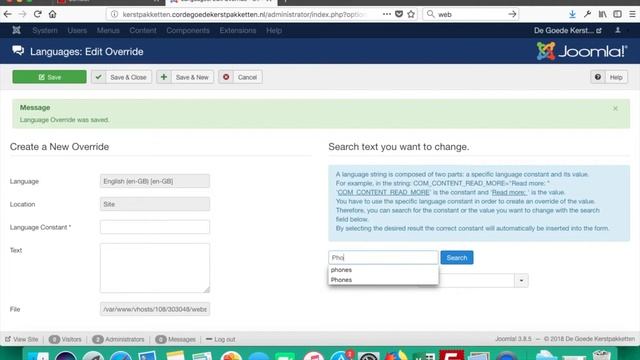Click the Joomla logo icon in menu bar
Screen dimensions: 640x360
[x=16, y=30]
